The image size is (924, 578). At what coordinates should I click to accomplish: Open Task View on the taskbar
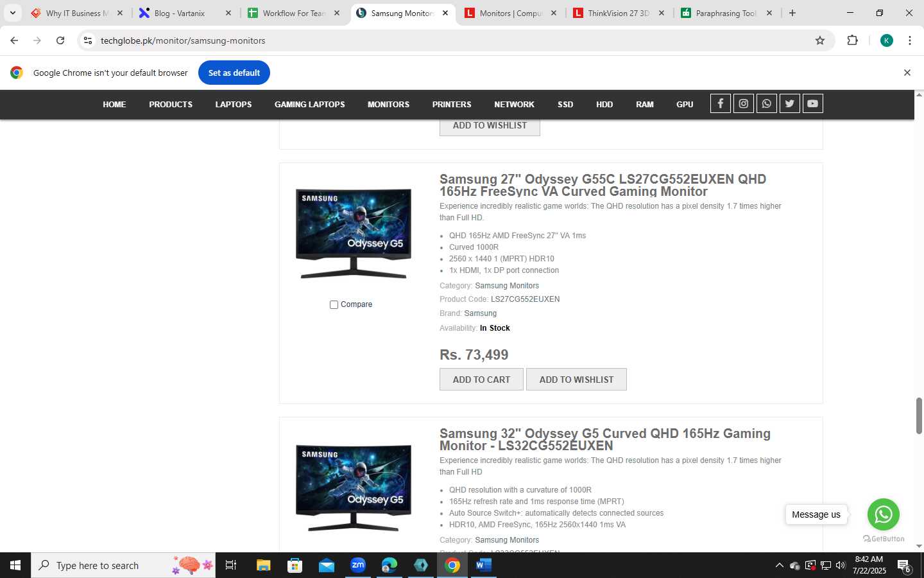231,565
